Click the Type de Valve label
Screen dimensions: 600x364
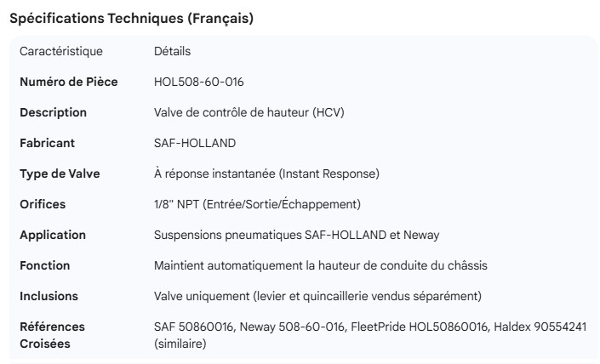click(60, 173)
